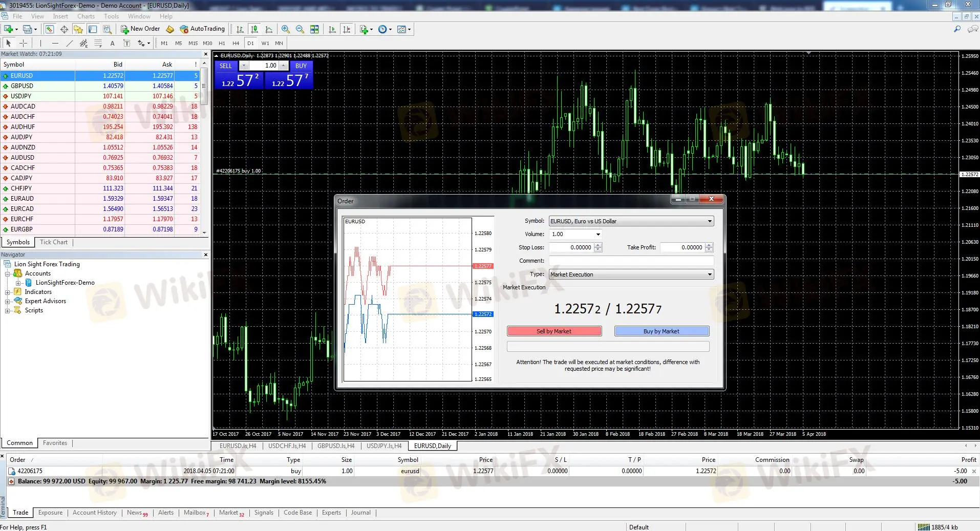
Task: Click the zoom in magnifier icon
Action: coord(286,29)
